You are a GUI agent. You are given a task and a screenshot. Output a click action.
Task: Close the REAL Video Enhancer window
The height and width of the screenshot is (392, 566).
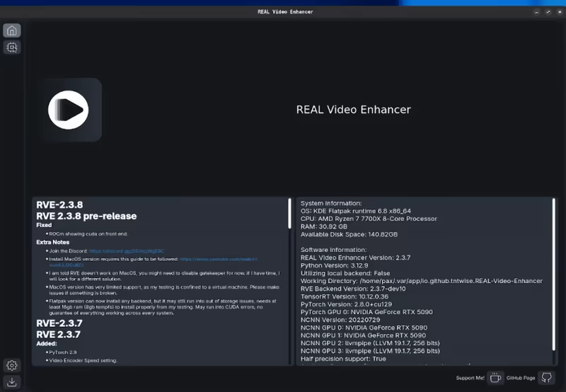pyautogui.click(x=560, y=12)
